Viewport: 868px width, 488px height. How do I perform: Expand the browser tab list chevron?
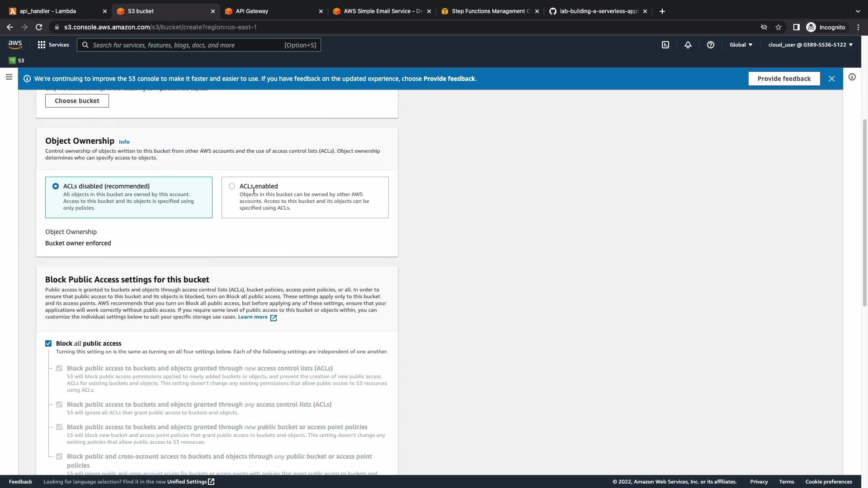tap(858, 11)
